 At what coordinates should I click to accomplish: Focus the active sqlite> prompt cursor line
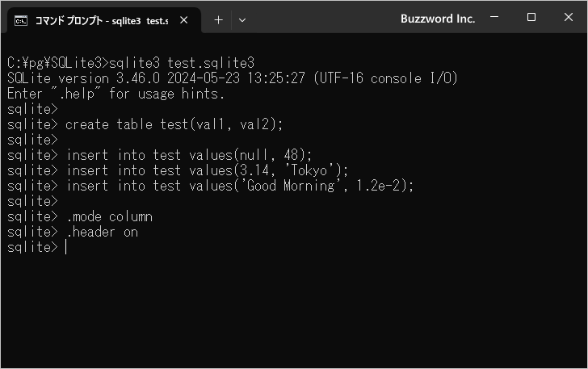pyautogui.click(x=66, y=248)
